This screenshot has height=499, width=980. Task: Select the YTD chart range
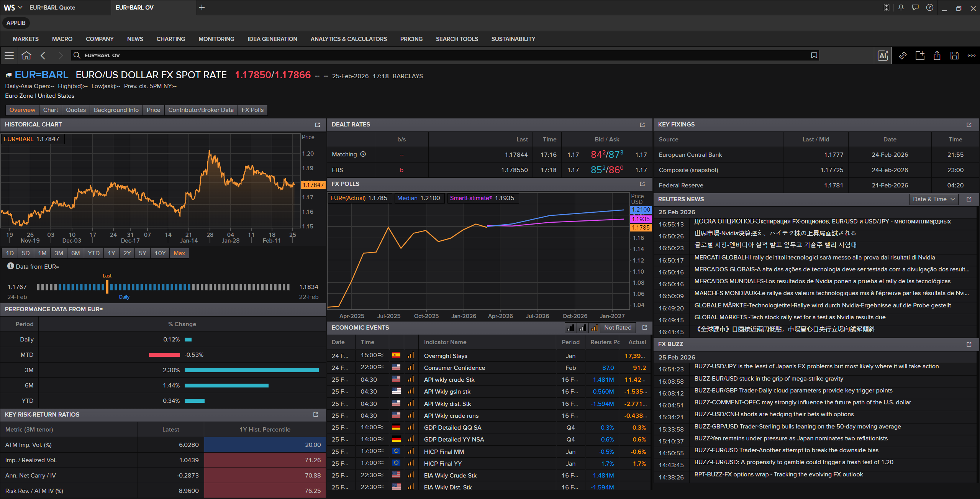tap(93, 253)
